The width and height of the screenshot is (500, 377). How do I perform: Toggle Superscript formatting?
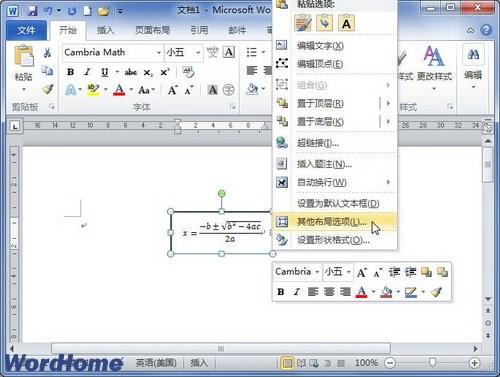165,72
